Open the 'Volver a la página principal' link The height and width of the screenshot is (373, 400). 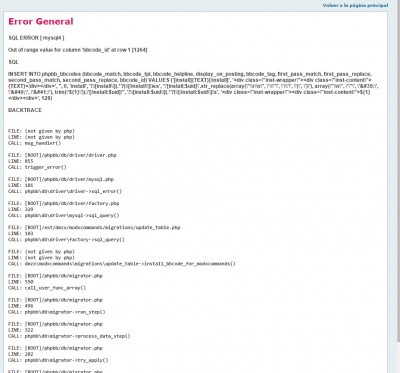355,6
